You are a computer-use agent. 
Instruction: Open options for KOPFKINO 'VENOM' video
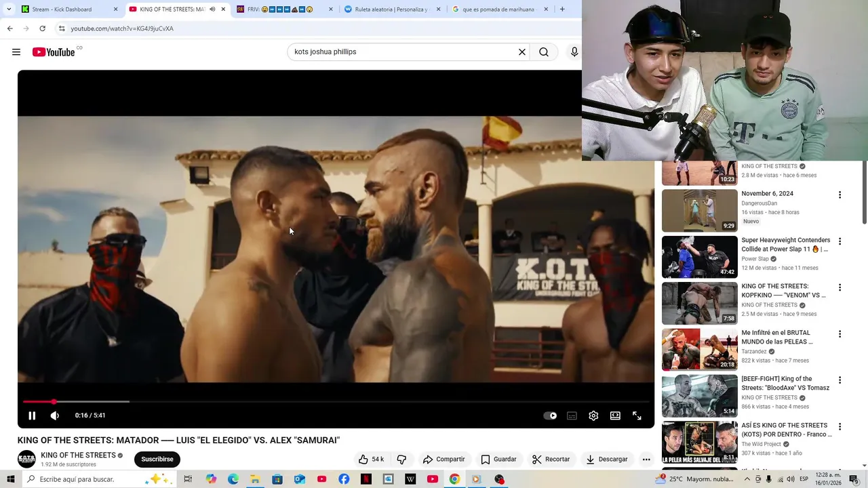[840, 287]
